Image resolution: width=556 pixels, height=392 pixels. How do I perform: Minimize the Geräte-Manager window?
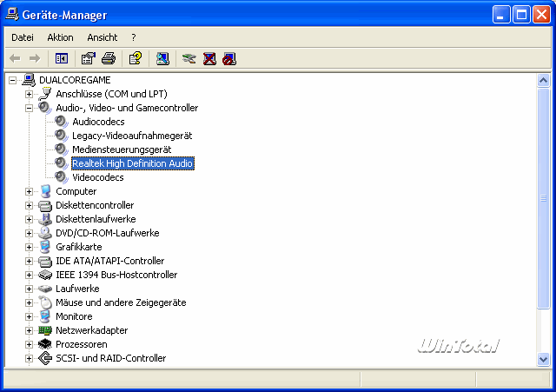[501, 15]
